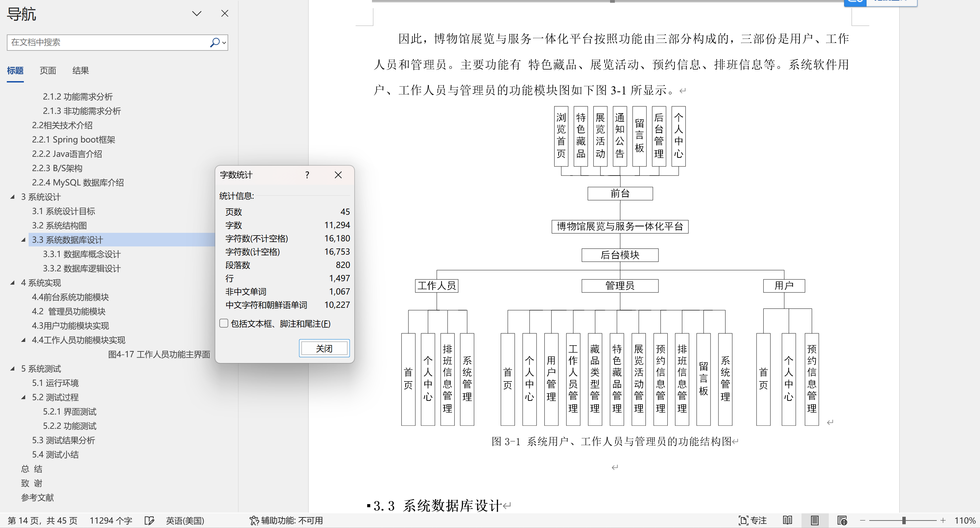Go to heading 总 结
This screenshot has height=528, width=980.
[32, 469]
